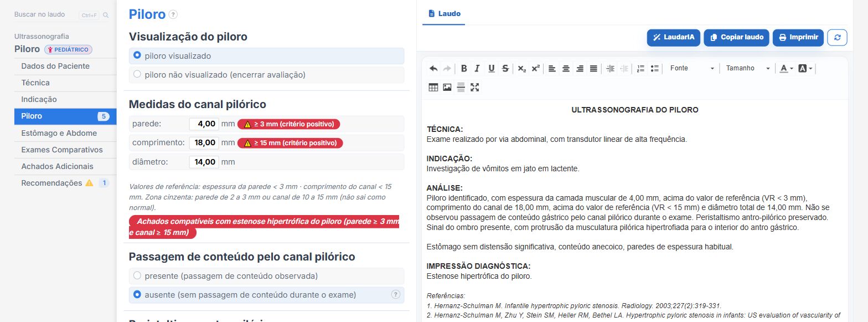This screenshot has height=322, width=868.
Task: Click the 'Buscar no laudo' search field
Action: (47, 15)
